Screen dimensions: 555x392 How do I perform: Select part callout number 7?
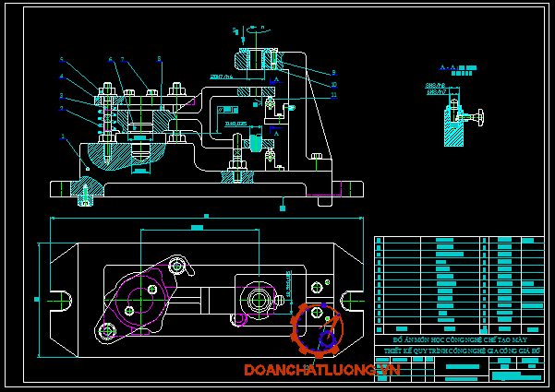pos(123,60)
